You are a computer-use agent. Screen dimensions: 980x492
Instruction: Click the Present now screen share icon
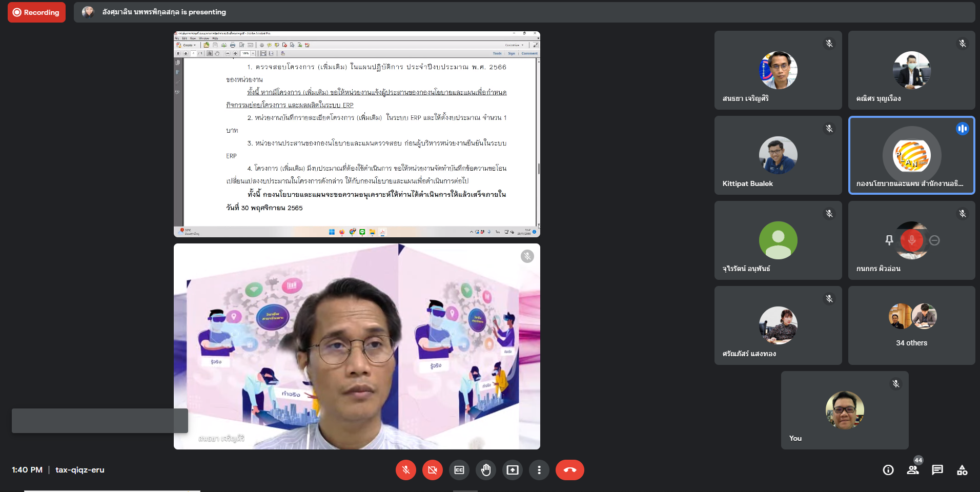[x=513, y=470]
